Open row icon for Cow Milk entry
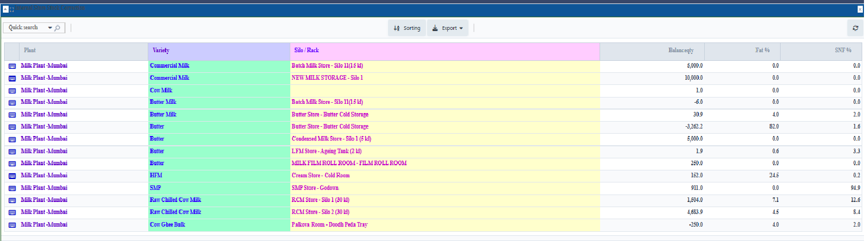The height and width of the screenshot is (241, 868). 12,91
